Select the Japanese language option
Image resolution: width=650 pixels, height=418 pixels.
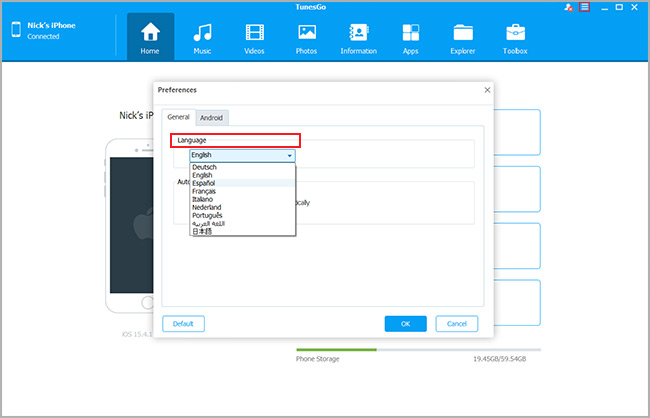[243, 231]
